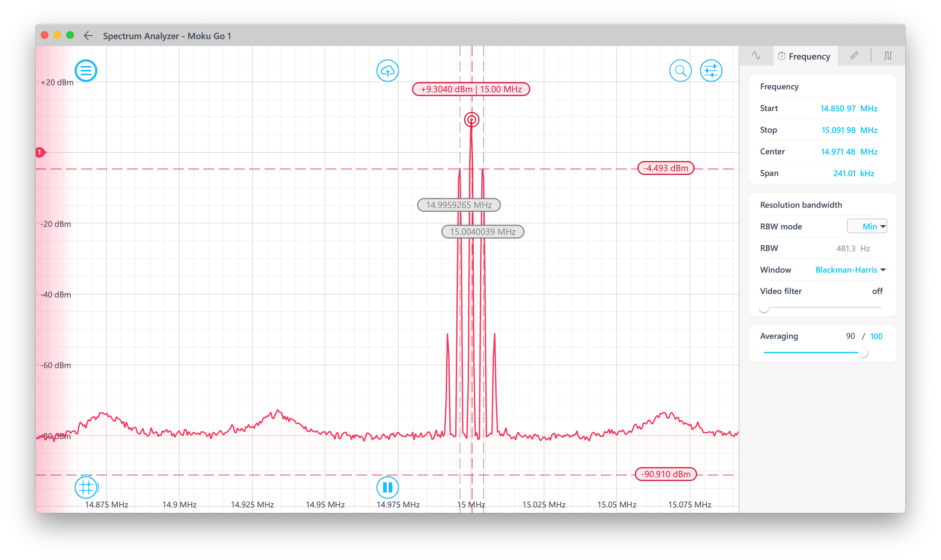Expand the RBW mode Min dropdown

(867, 227)
